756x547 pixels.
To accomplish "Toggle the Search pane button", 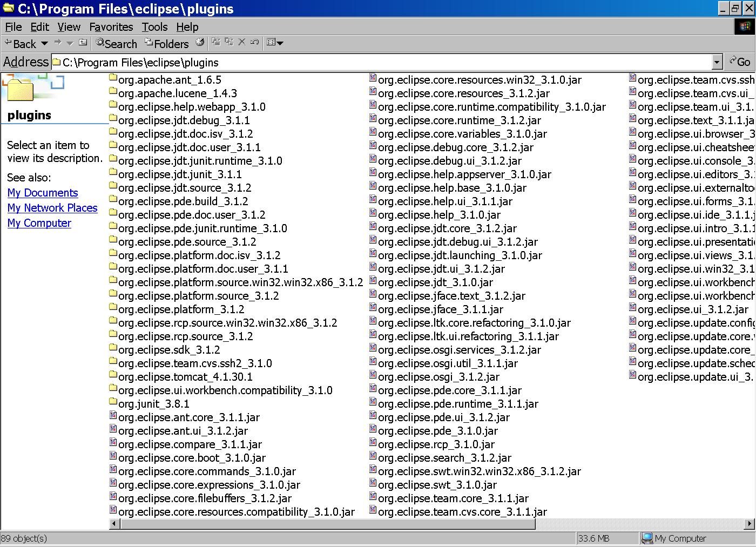I will pyautogui.click(x=116, y=44).
